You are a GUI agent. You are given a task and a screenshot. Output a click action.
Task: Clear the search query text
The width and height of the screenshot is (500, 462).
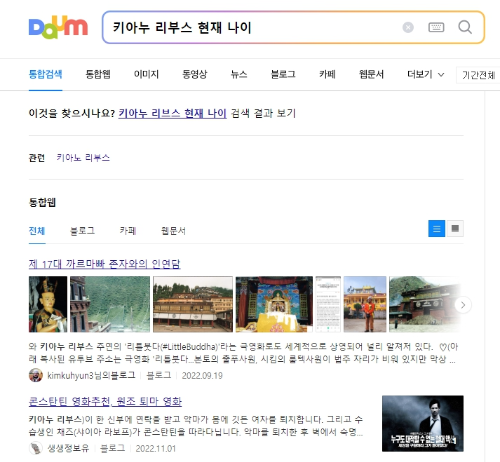408,27
